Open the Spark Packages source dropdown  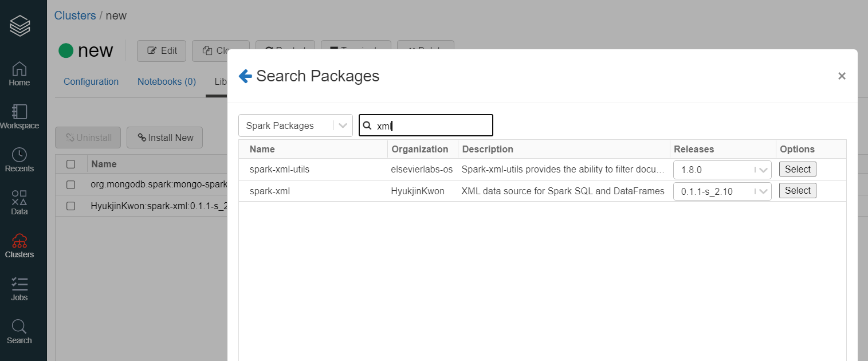(x=295, y=125)
